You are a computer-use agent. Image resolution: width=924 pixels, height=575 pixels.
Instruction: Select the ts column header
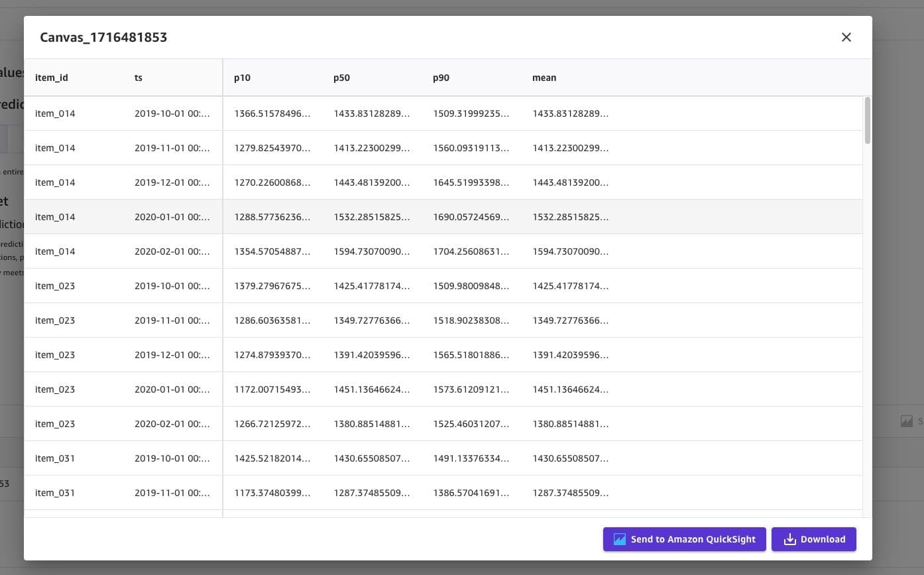139,78
